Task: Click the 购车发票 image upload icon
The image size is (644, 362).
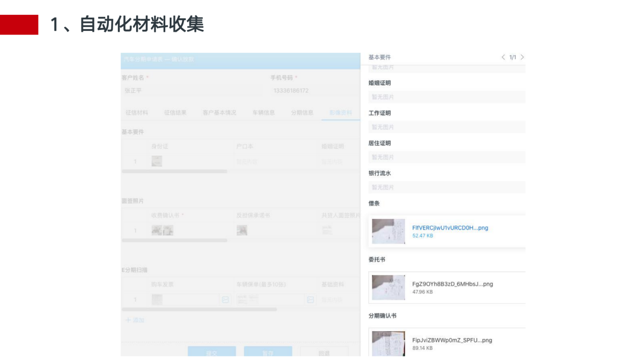Action: tap(226, 300)
